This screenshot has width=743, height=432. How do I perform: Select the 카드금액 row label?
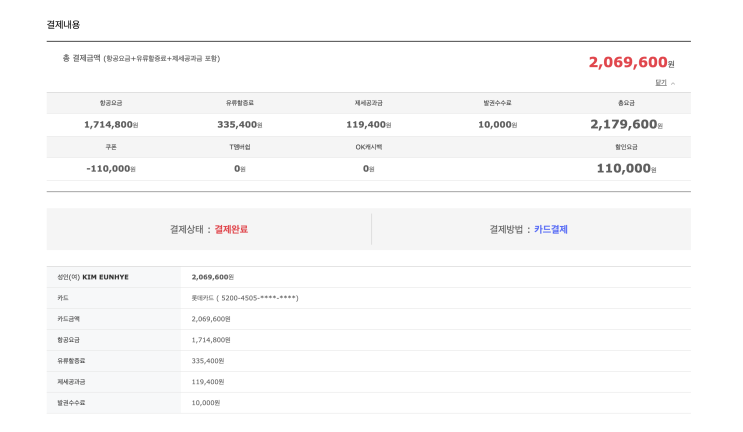tap(69, 319)
